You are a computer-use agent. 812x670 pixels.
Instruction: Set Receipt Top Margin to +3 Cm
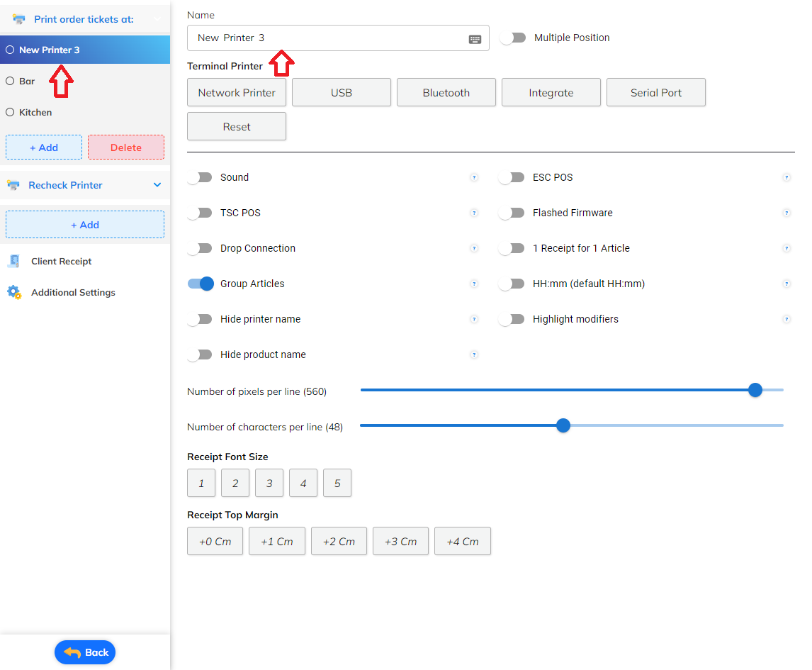click(x=401, y=542)
